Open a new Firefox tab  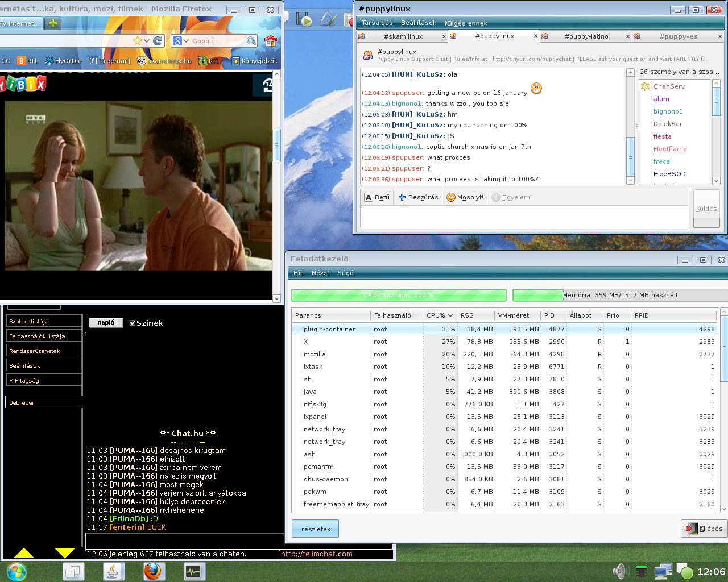click(52, 23)
